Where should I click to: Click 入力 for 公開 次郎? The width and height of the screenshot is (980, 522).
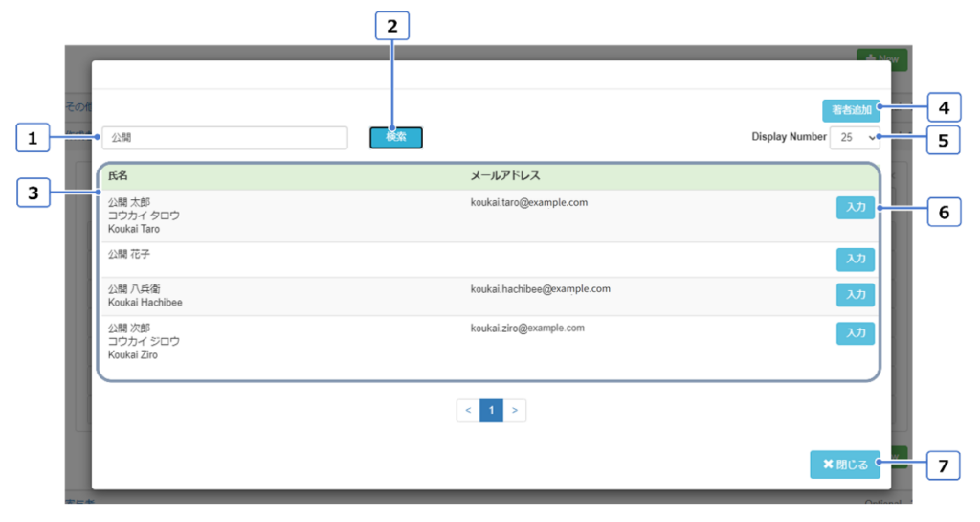click(855, 333)
